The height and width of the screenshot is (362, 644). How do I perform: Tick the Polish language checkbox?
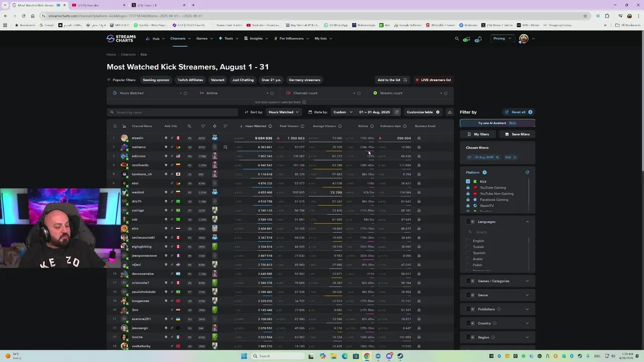(x=468, y=265)
